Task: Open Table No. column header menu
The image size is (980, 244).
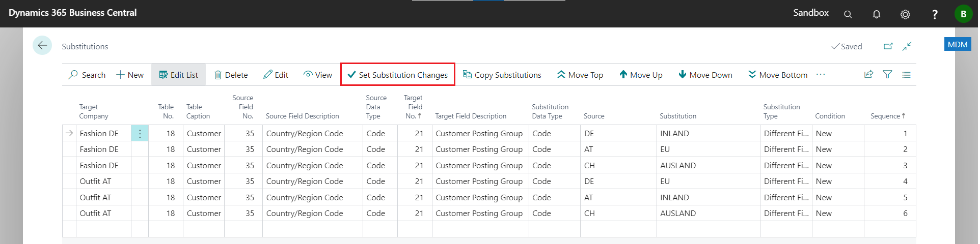Action: [166, 111]
